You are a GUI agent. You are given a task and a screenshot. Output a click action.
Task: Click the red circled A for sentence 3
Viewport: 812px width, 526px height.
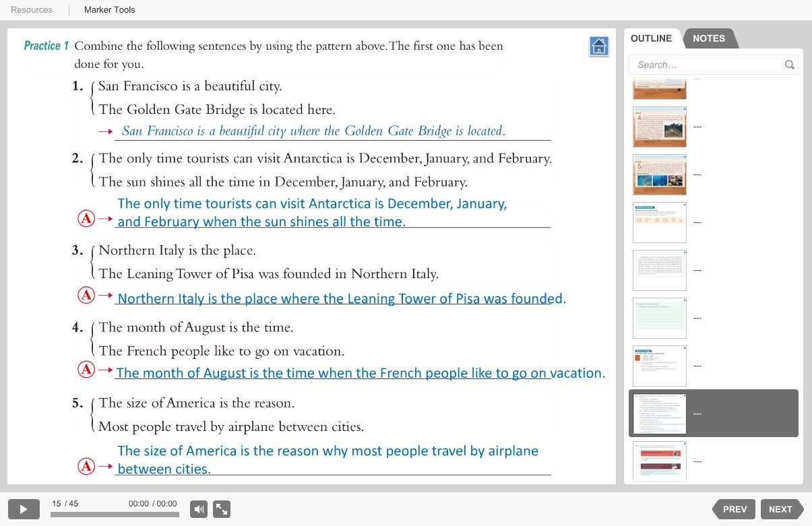coord(86,295)
